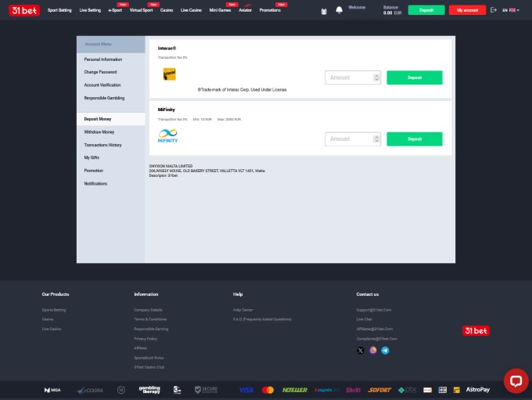Click the logout arrow icon
The width and height of the screenshot is (532, 400).
click(493, 10)
